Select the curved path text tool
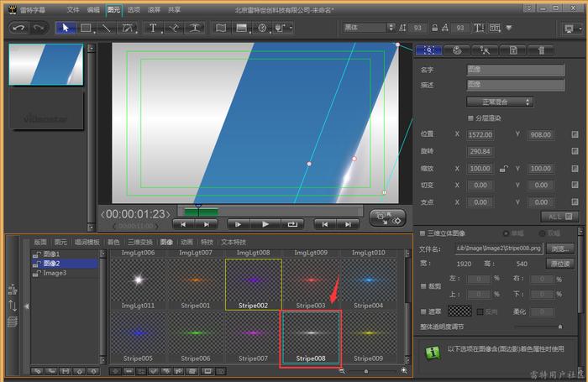Viewport: 588px width, 382px height. pos(174,28)
